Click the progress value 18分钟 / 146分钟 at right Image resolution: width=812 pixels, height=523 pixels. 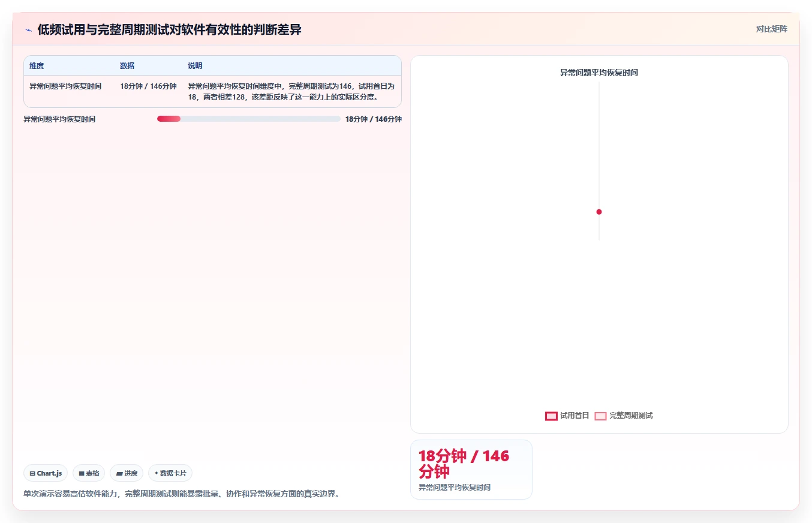[373, 119]
